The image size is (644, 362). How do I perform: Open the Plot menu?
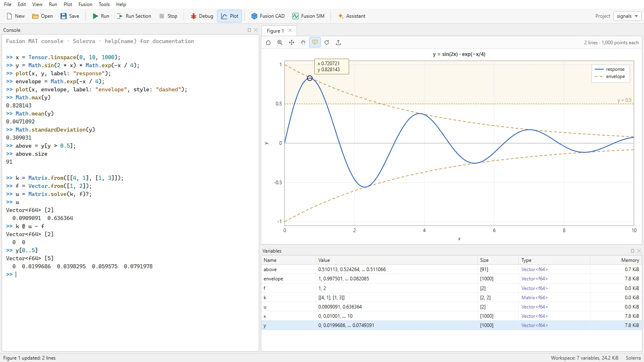(68, 4)
